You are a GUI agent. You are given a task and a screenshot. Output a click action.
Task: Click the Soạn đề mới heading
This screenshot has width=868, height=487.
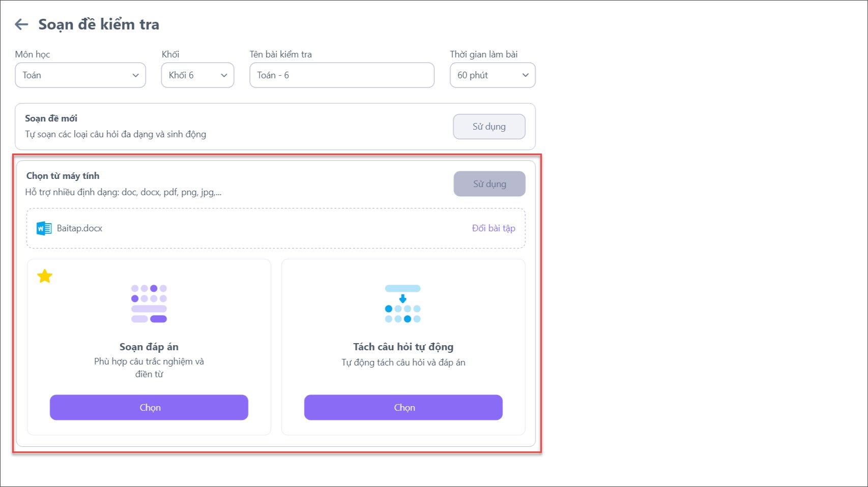(x=51, y=118)
